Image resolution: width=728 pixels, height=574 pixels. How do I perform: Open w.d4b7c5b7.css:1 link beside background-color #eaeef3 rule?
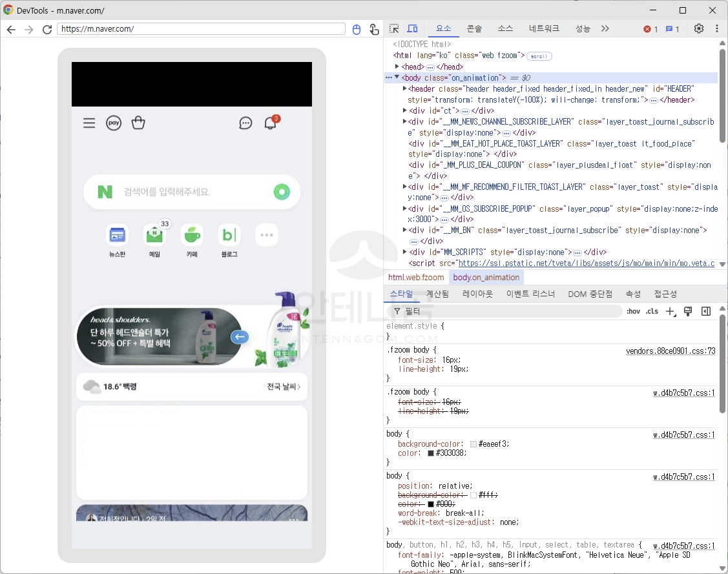(x=684, y=435)
